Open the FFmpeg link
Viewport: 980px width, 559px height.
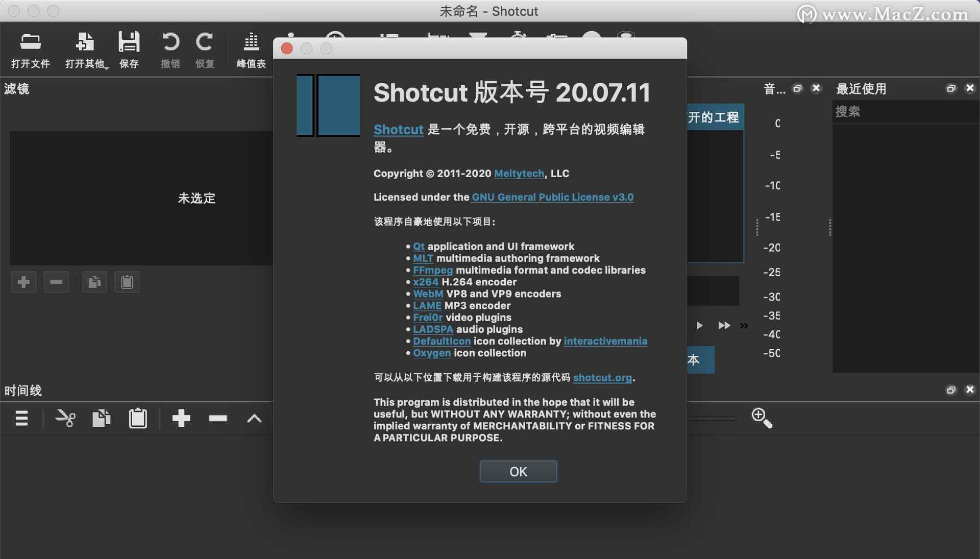[x=433, y=270]
